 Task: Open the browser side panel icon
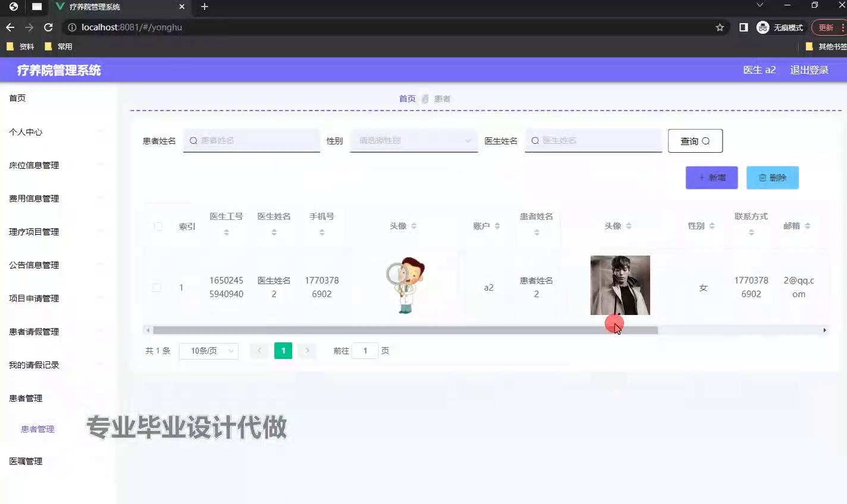744,27
